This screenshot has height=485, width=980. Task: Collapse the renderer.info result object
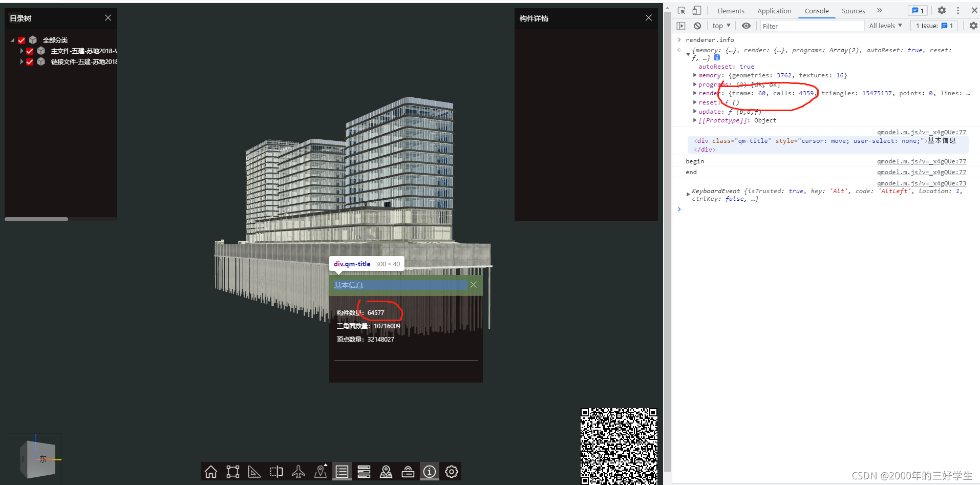(688, 54)
